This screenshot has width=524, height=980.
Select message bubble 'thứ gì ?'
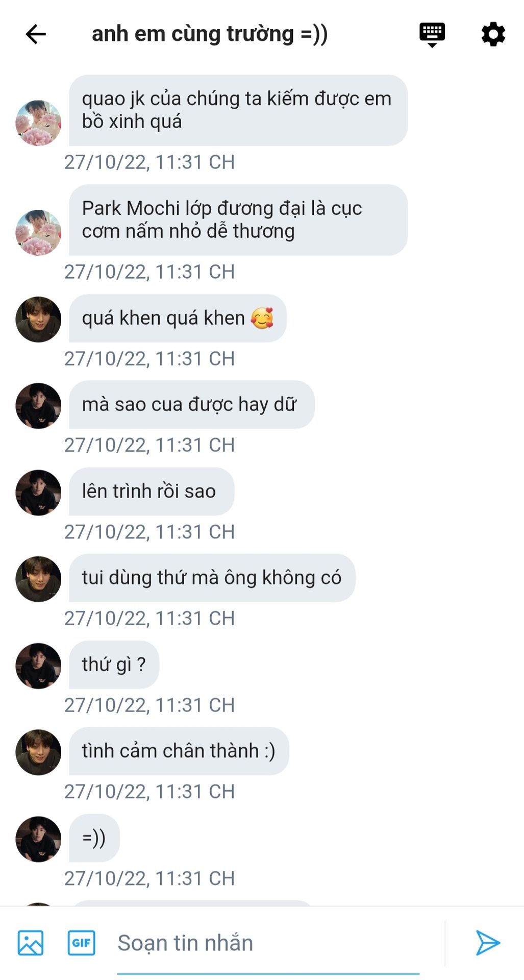pos(114,665)
